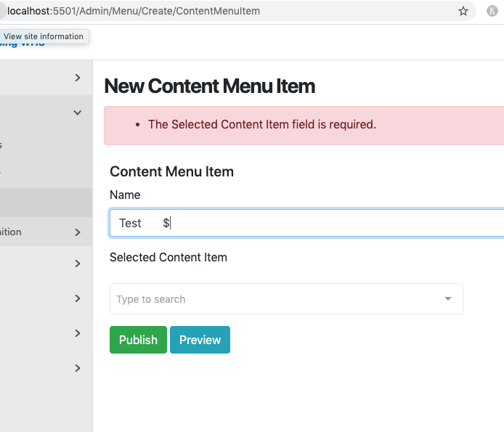Image resolution: width=504 pixels, height=432 pixels.
Task: Click the Selected Content Item label
Action: pyautogui.click(x=168, y=257)
